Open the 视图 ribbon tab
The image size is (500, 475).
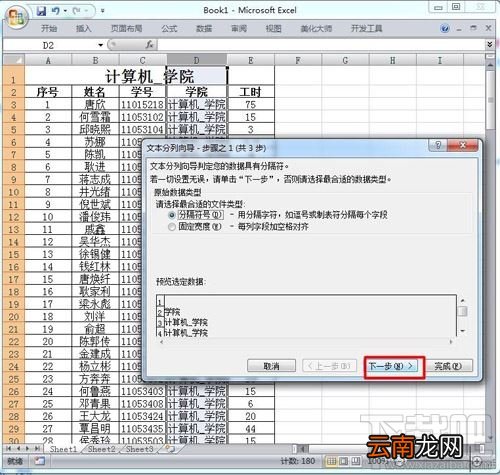274,29
